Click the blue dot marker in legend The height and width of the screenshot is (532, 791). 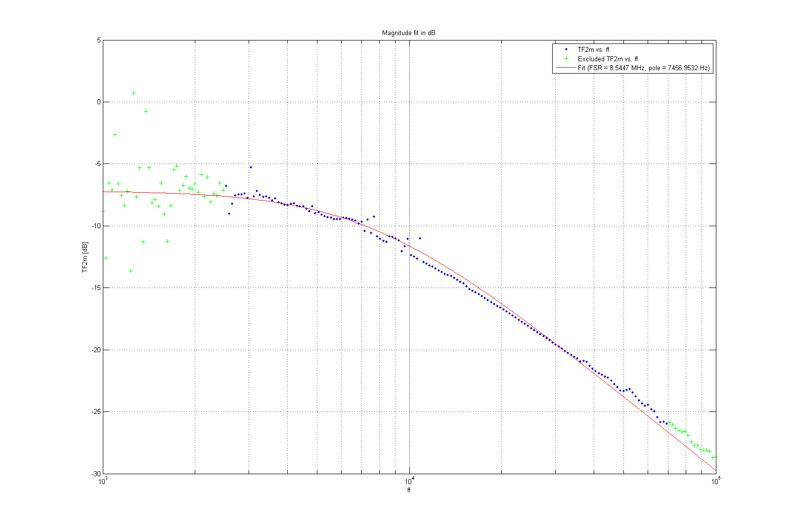567,49
